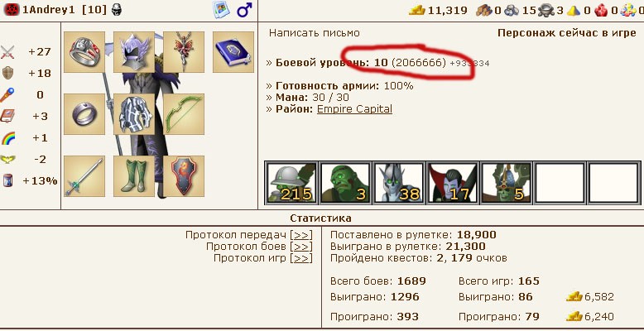Select the army unit with 215 creatures
The image size is (644, 331).
(291, 183)
